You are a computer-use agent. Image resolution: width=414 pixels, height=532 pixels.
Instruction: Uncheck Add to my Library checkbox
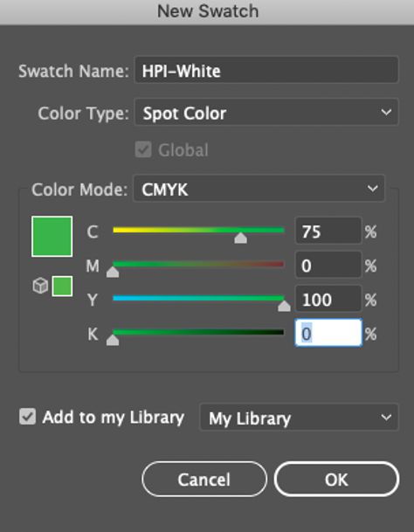[x=27, y=417]
